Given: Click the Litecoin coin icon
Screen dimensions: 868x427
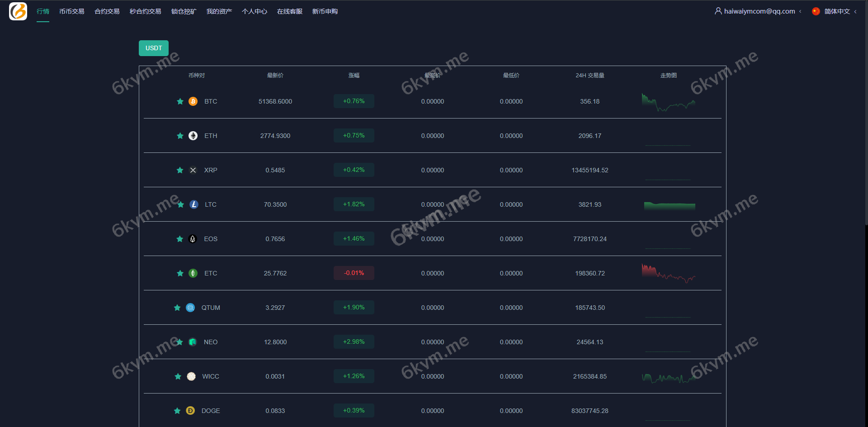Looking at the screenshot, I should (194, 204).
